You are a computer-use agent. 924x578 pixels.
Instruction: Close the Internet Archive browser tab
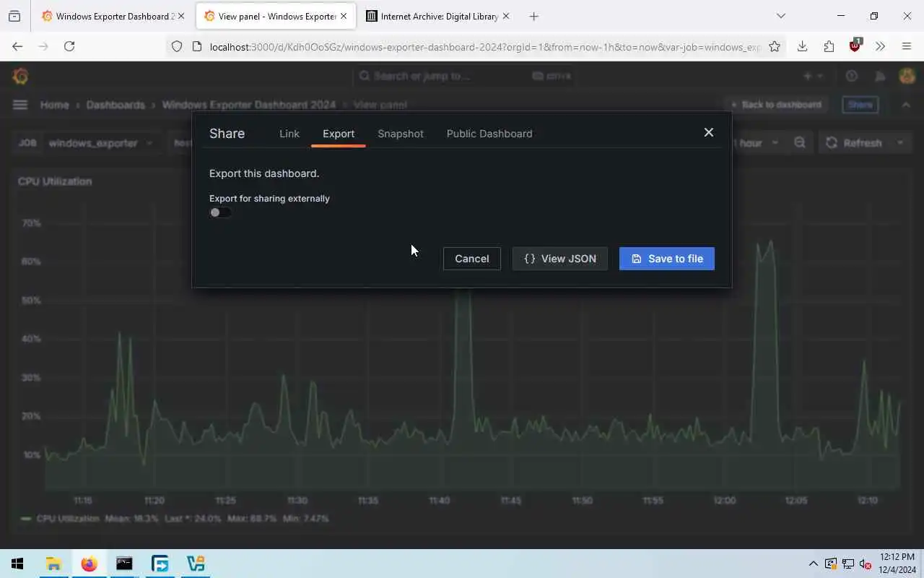tap(506, 16)
